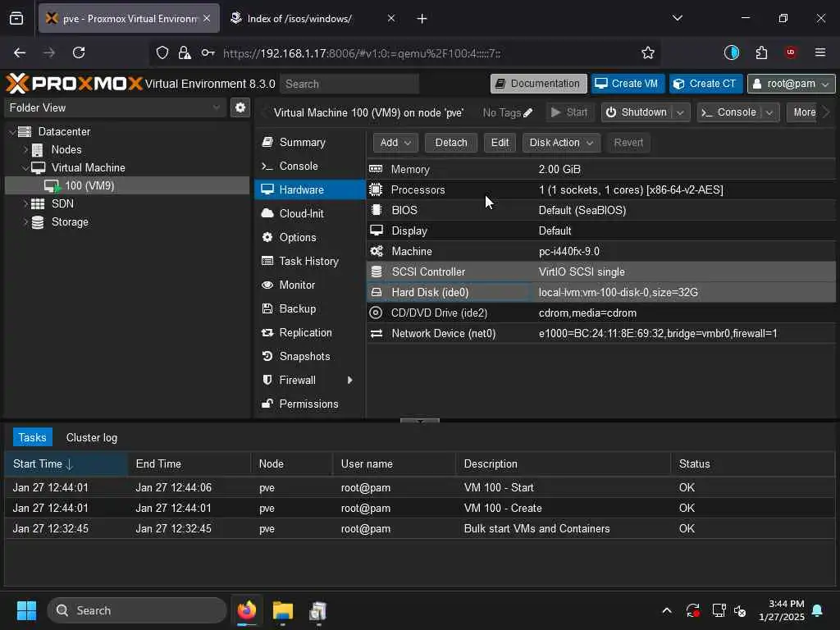Viewport: 840px width, 630px height.
Task: Click the Memory row icon
Action: coord(376,169)
